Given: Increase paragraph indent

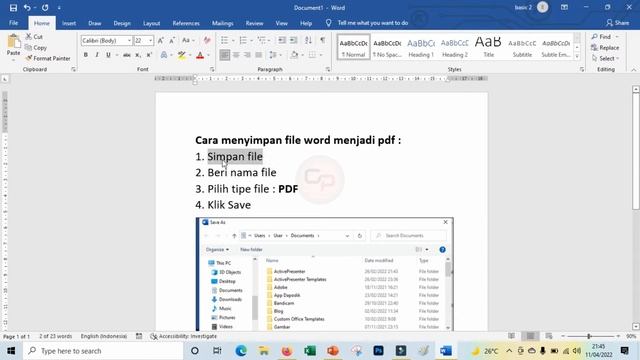Looking at the screenshot, I should [293, 40].
